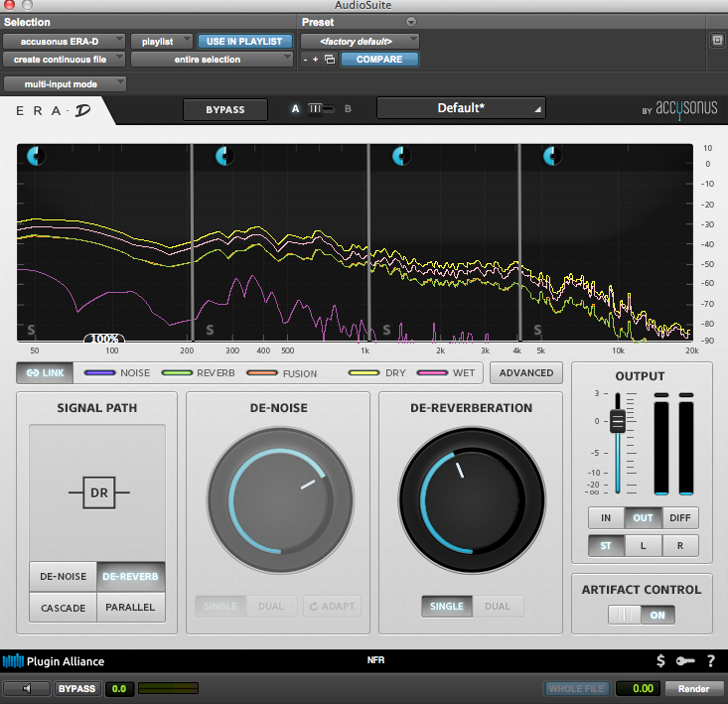Select R channel

point(680,546)
